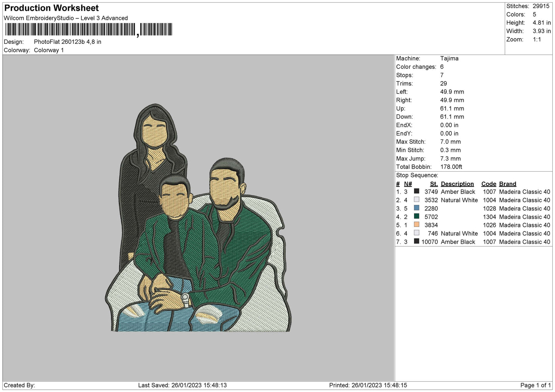
Task: Click the 'Stop Sequence:' heading
Action: coord(417,175)
